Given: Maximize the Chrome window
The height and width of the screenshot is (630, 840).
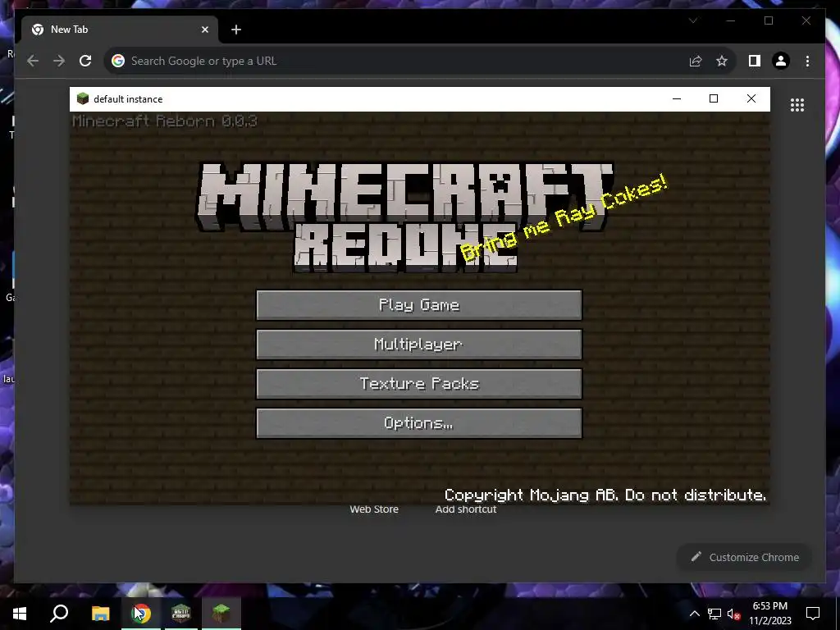Looking at the screenshot, I should pos(769,21).
